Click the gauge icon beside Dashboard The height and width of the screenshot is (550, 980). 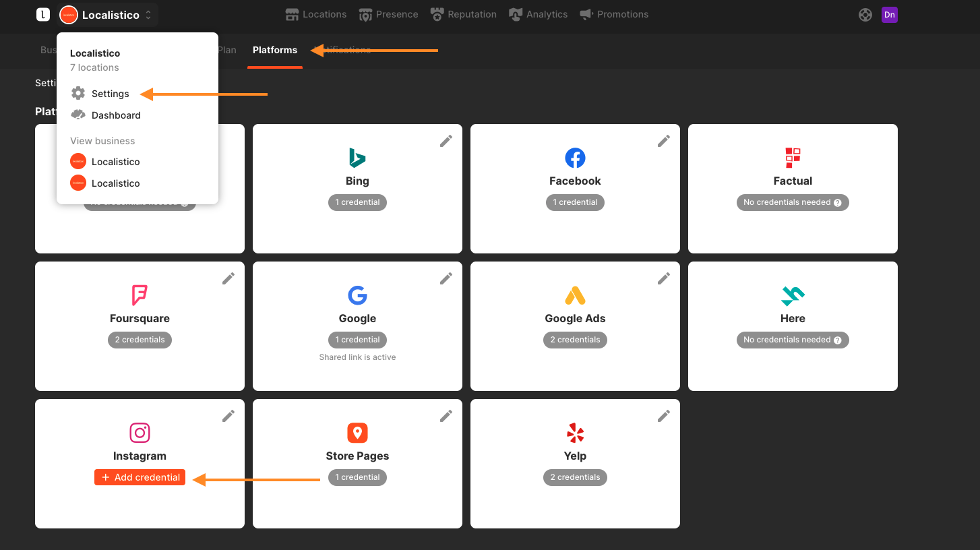[78, 115]
